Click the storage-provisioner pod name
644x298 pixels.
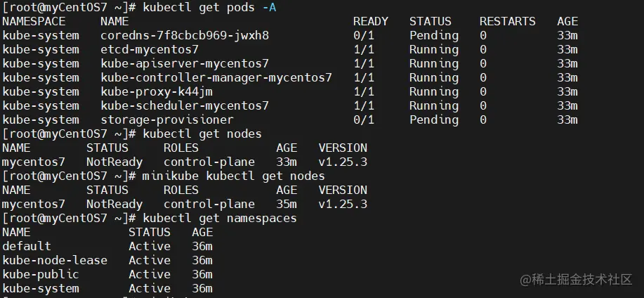166,119
